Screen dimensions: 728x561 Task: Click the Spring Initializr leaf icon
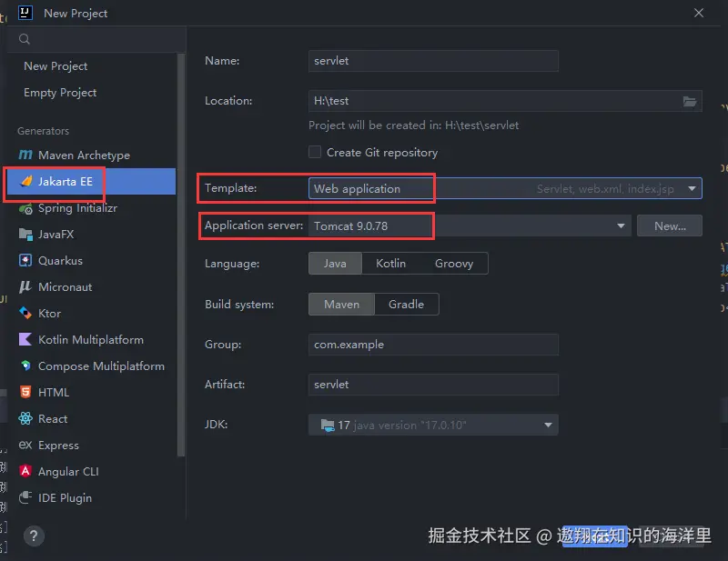(25, 208)
